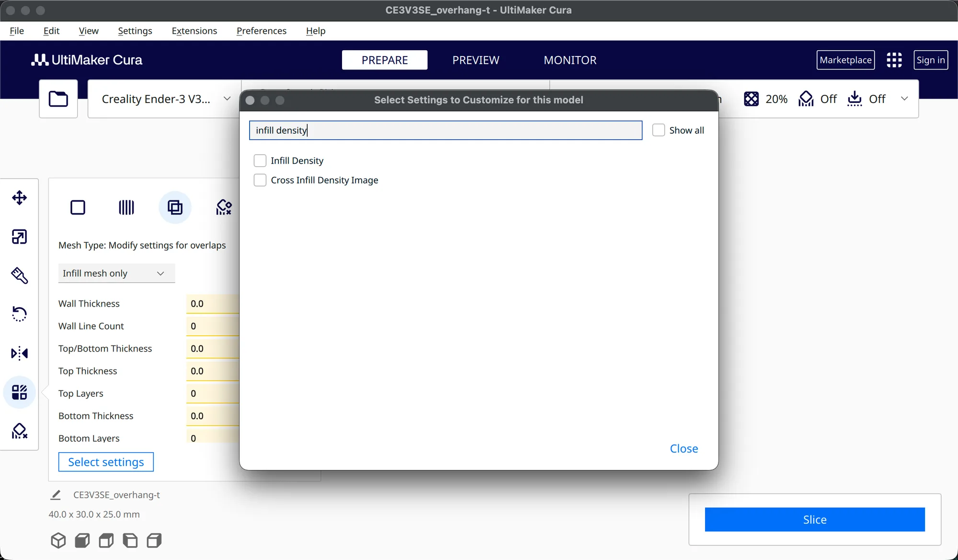The width and height of the screenshot is (958, 560).
Task: Enable the Infill Density checkbox
Action: pos(260,160)
